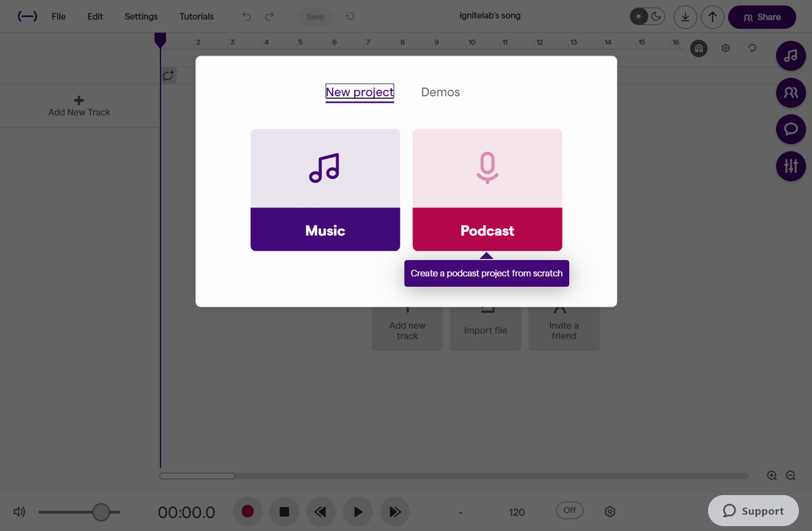The image size is (812, 531).
Task: Open the chat bubble panel
Action: pyautogui.click(x=791, y=129)
